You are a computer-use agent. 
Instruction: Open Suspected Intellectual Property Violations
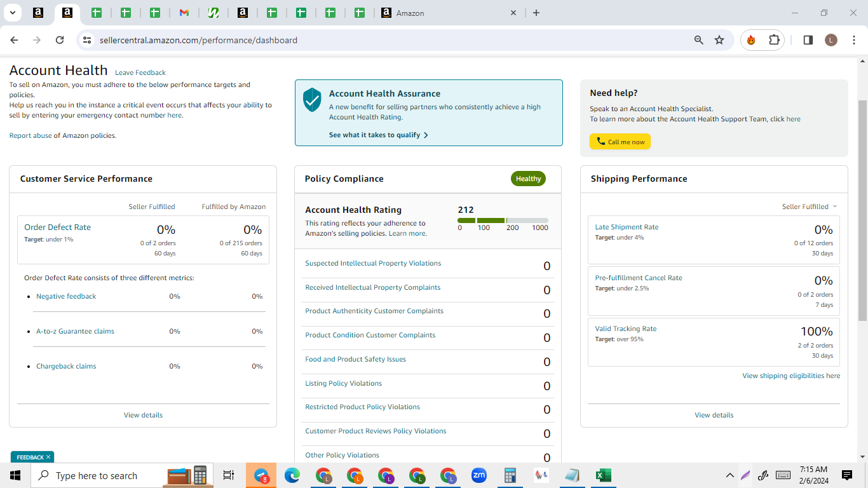373,263
